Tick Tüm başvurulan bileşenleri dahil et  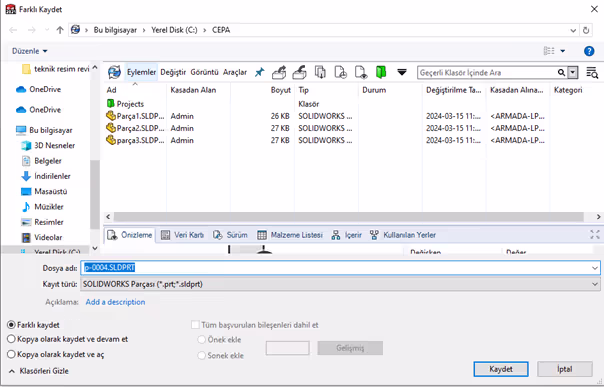coord(195,325)
